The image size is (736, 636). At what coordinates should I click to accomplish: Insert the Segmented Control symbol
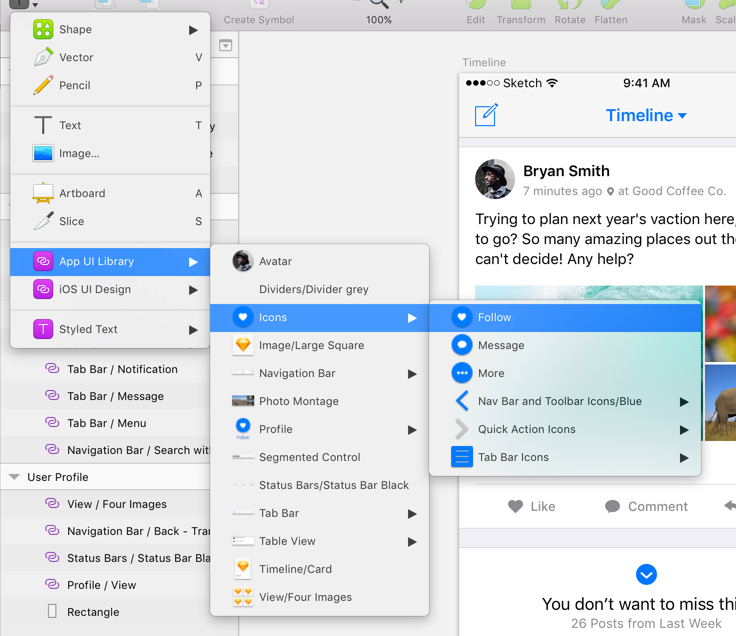(319, 457)
